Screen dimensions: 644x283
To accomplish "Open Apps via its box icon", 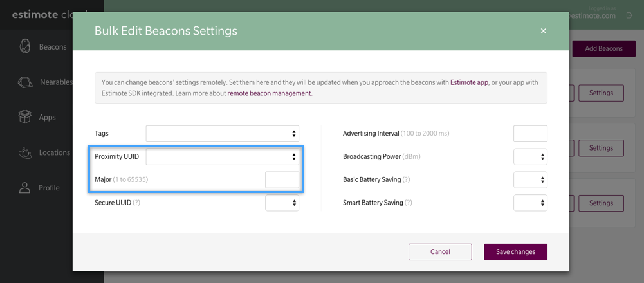I will [25, 117].
